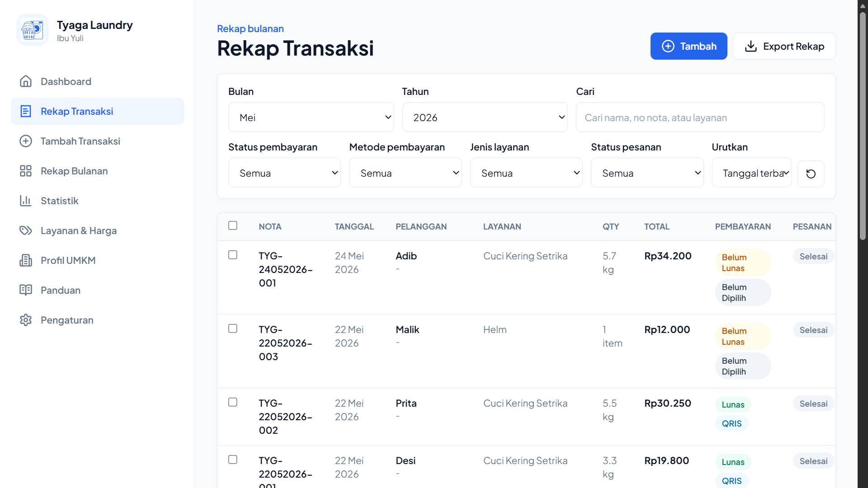Click the Cari search input field
Image resolution: width=868 pixels, height=488 pixels.
click(700, 117)
